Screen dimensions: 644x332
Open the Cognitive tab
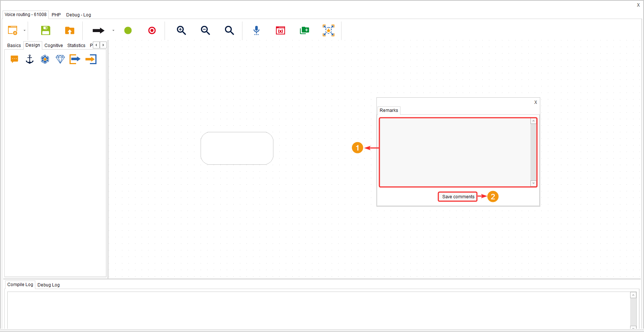pyautogui.click(x=54, y=46)
